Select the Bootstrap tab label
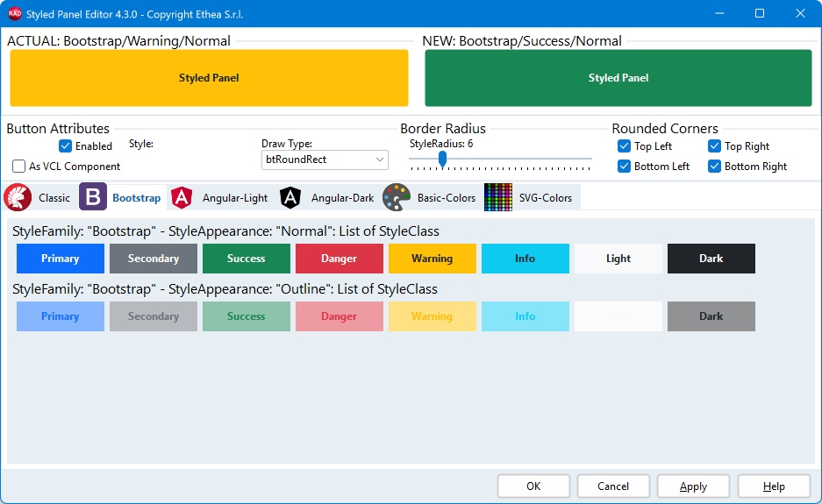Screen dimensions: 822x504 coord(136,198)
